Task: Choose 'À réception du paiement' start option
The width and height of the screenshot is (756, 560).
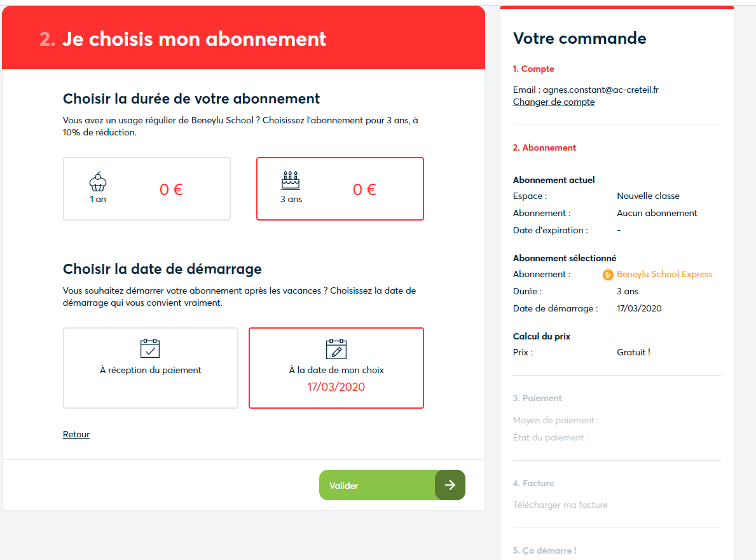Action: 151,370
